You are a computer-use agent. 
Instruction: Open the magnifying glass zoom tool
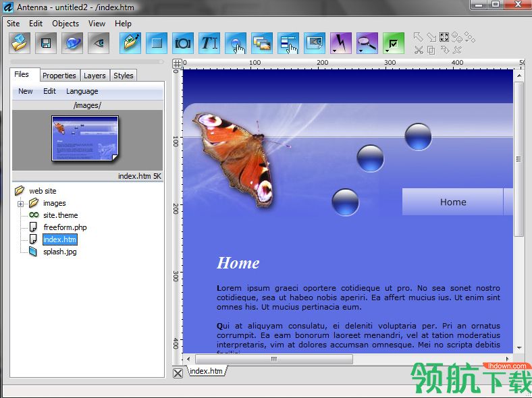coord(367,43)
